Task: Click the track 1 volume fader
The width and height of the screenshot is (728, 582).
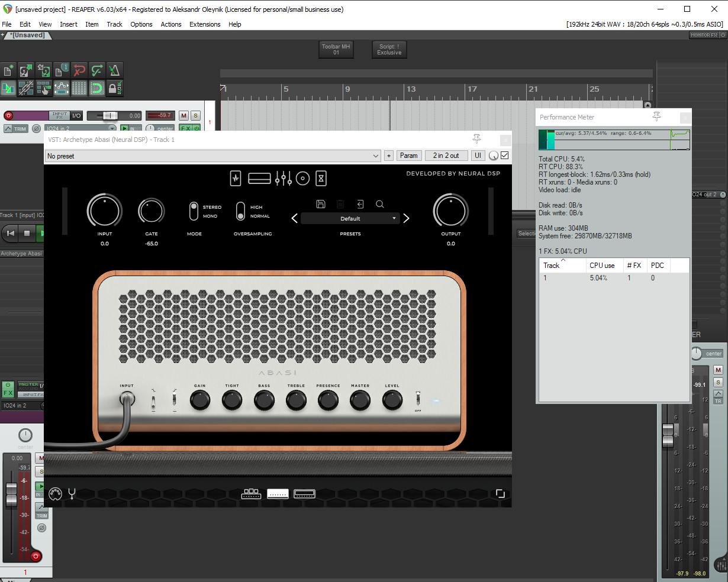Action: point(109,116)
